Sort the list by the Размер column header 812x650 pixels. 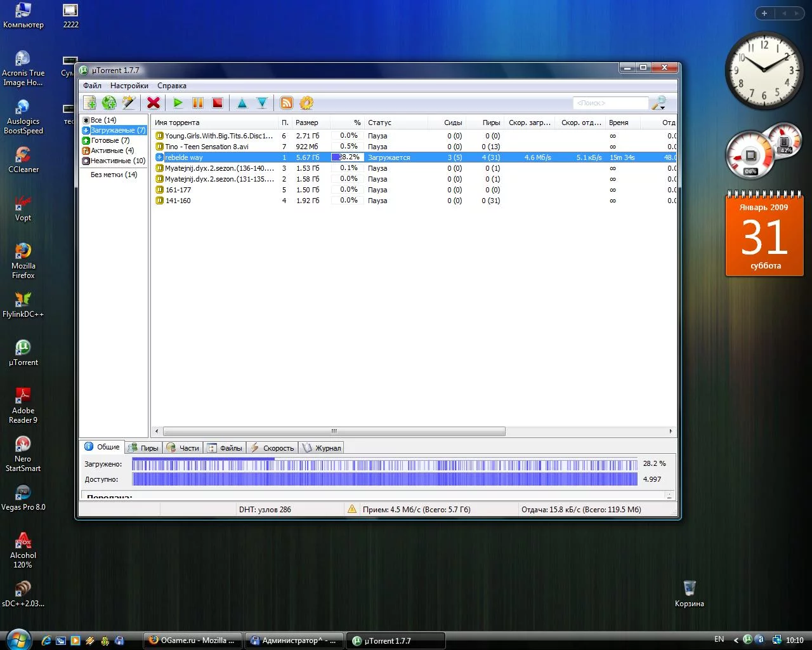(x=307, y=123)
